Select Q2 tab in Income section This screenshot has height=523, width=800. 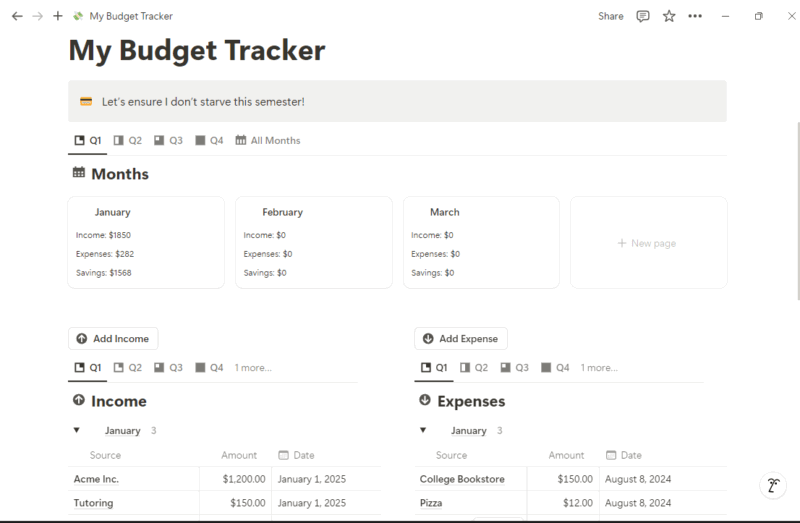(128, 368)
